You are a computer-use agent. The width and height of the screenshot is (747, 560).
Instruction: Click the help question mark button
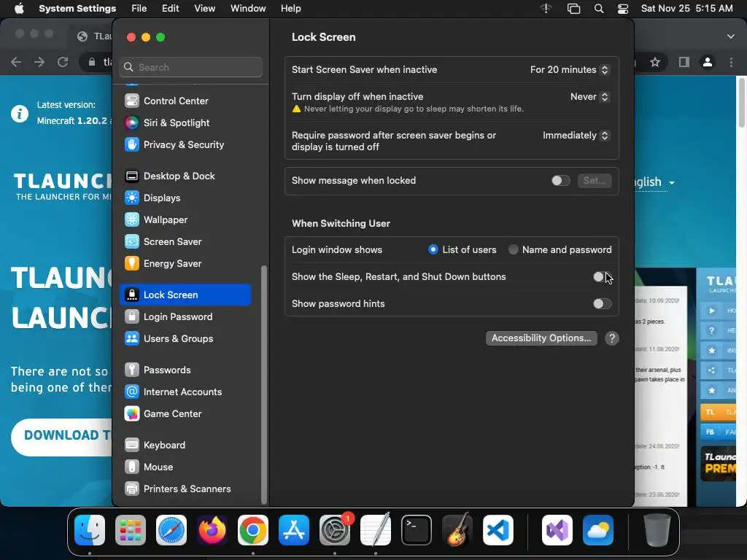[x=612, y=338]
